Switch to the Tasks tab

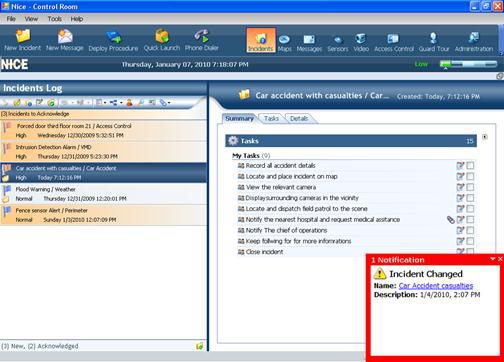pyautogui.click(x=271, y=118)
